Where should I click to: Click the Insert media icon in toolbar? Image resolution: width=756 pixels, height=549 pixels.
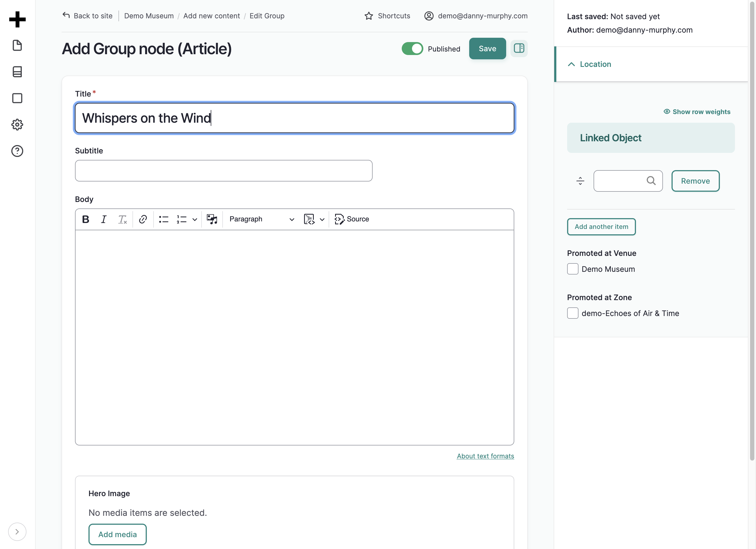pos(212,219)
